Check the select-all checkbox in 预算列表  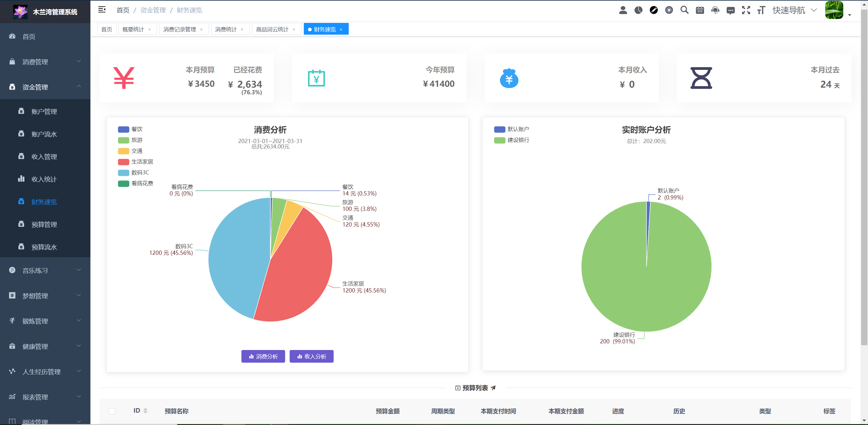[x=112, y=411]
